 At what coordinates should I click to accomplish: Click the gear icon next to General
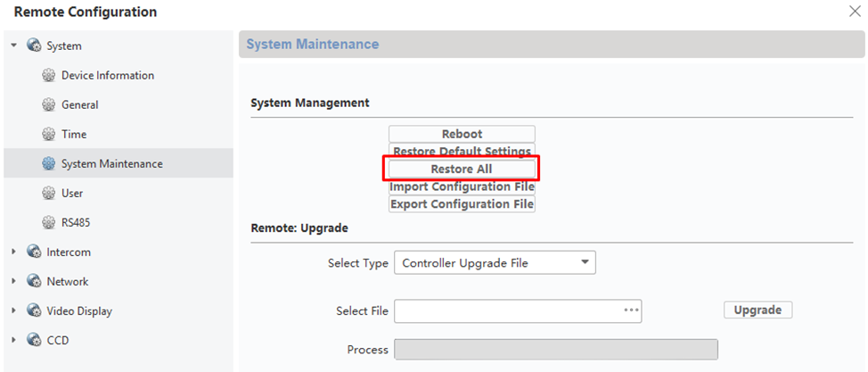tap(49, 105)
